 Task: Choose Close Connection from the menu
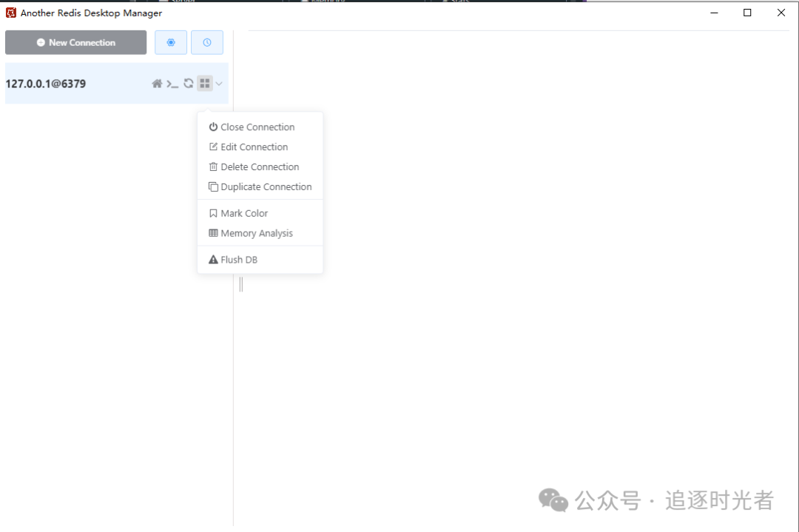pos(260,127)
